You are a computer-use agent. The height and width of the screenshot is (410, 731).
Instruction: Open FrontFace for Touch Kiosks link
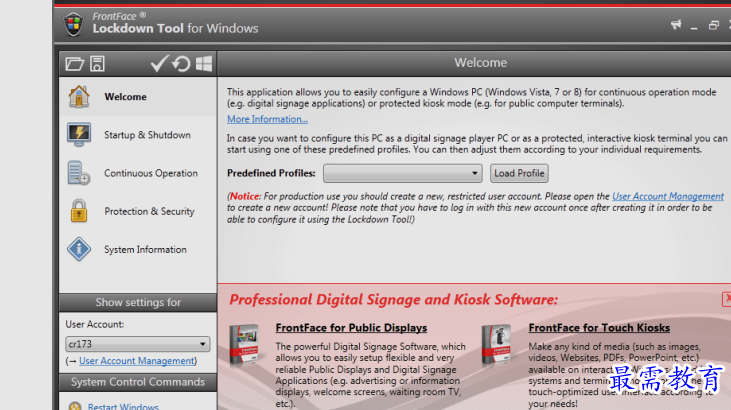pyautogui.click(x=599, y=328)
